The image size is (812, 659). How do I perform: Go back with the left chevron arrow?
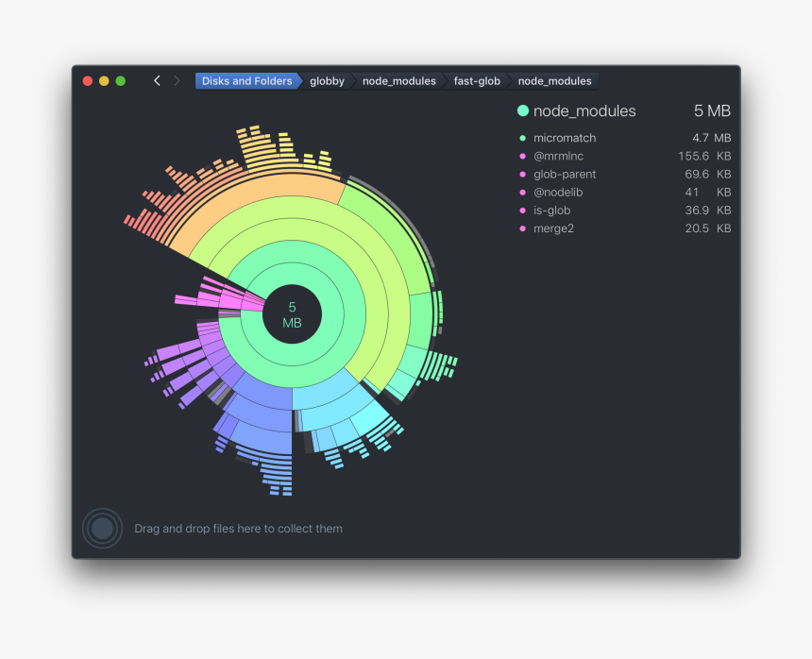pyautogui.click(x=157, y=81)
